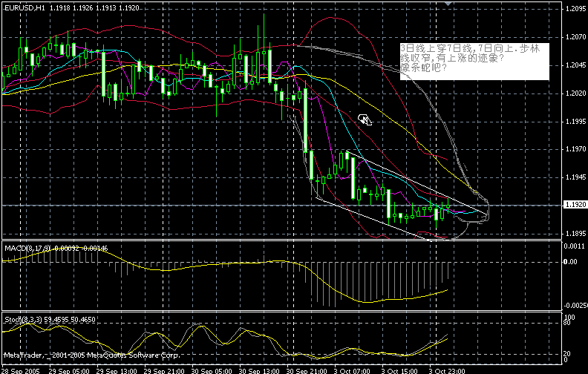Select the annotation line 像条蛇吧?
Viewport: 588px width, 374px height.
tap(424, 68)
